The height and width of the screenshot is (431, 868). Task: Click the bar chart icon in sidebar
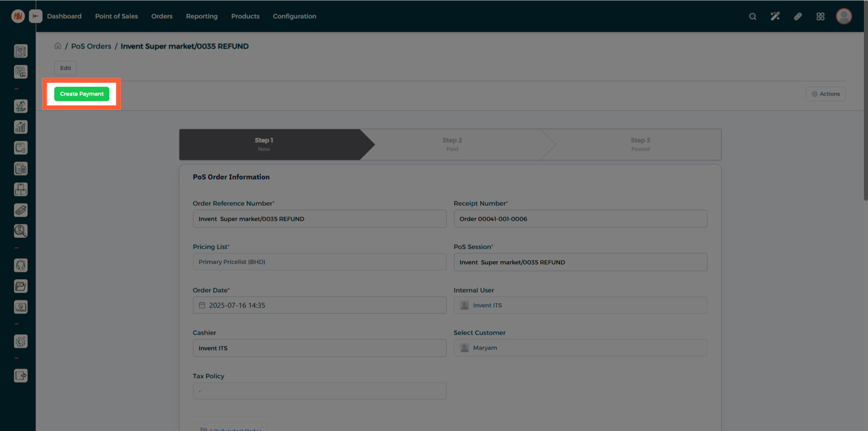[x=21, y=127]
